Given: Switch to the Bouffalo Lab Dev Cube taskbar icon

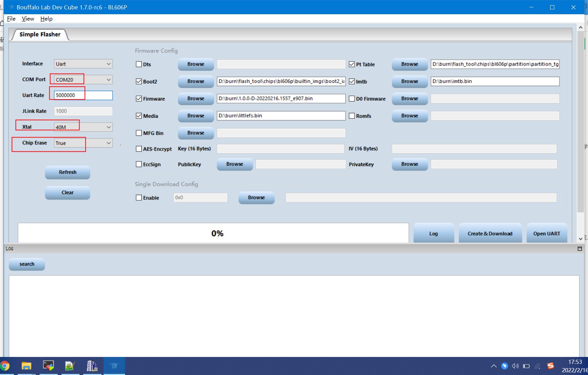Looking at the screenshot, I should (114, 366).
